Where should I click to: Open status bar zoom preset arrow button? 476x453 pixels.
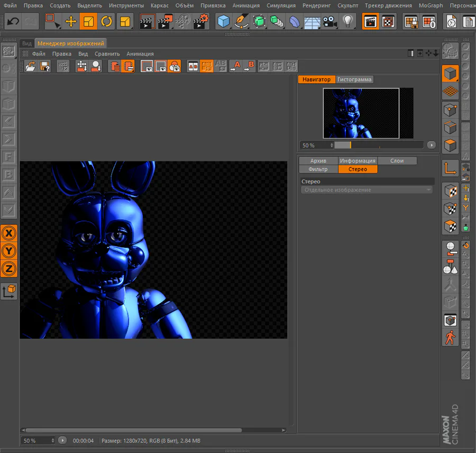[62, 440]
